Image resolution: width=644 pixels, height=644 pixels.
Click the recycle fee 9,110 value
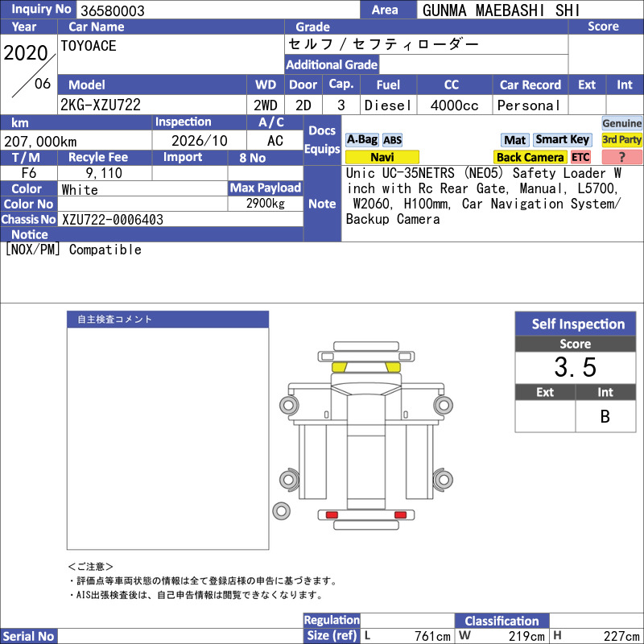point(104,173)
